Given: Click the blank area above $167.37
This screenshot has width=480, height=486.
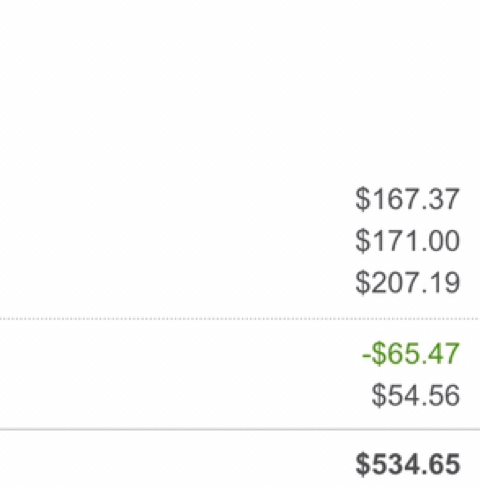Looking at the screenshot, I should pyautogui.click(x=240, y=90).
